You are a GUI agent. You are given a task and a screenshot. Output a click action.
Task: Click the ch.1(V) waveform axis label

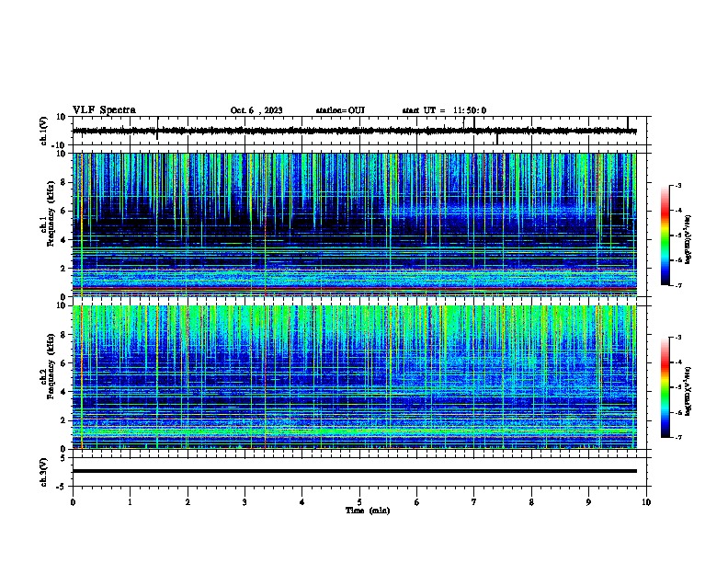tap(44, 131)
